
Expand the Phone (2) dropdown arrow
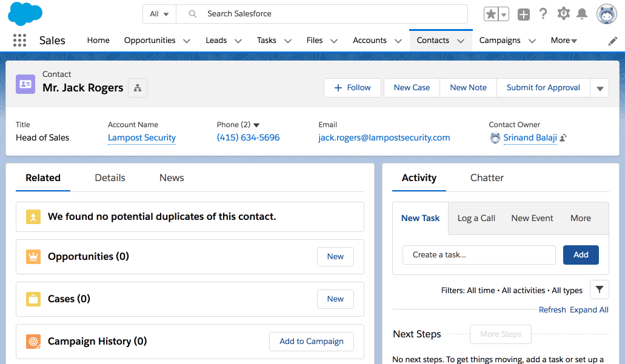click(256, 125)
